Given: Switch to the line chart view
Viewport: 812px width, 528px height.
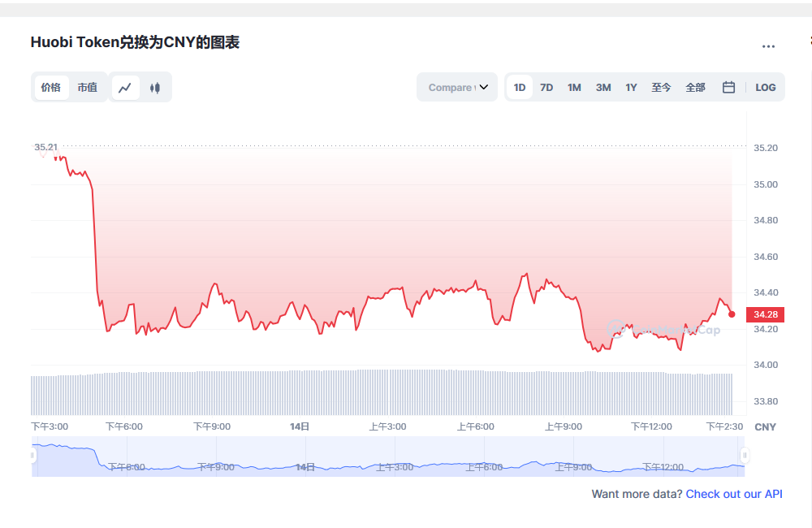Looking at the screenshot, I should click(x=125, y=88).
